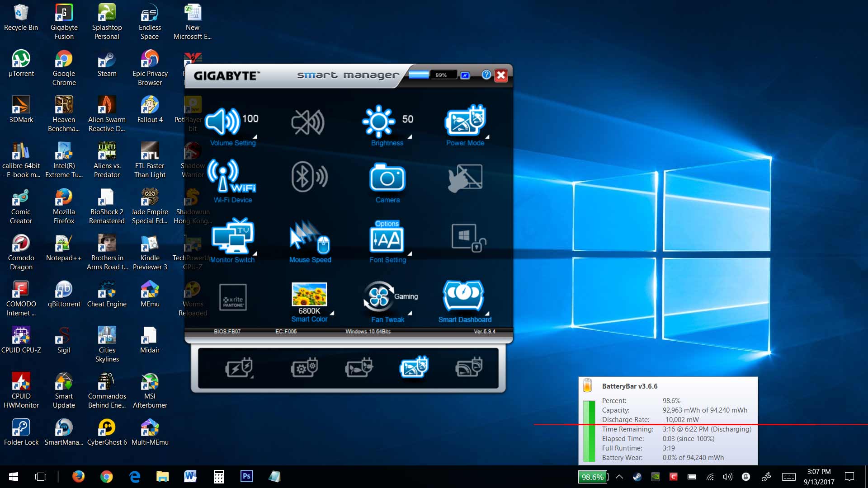
Task: Click the BatteryBar green level bar
Action: tap(589, 431)
